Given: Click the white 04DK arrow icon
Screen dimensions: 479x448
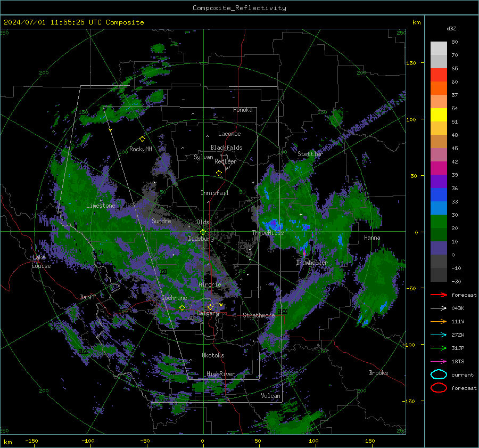Looking at the screenshot, I should point(439,308).
